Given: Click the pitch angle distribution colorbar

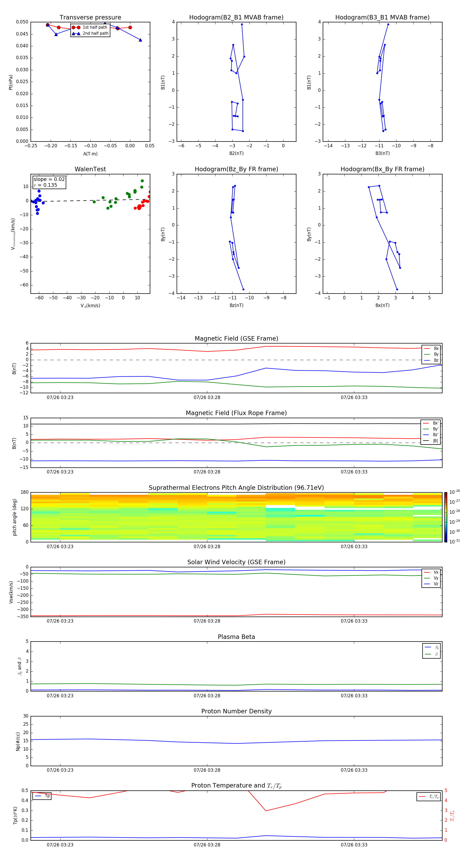Looking at the screenshot, I should coord(446,517).
